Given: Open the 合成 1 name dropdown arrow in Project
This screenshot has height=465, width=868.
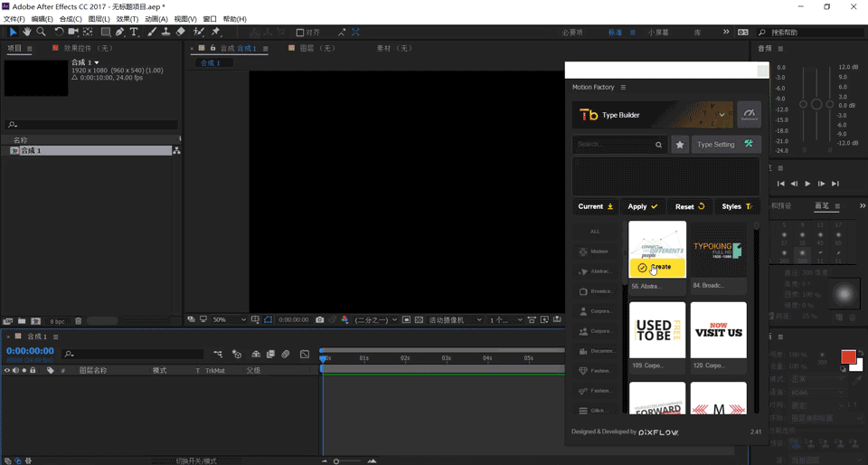Looking at the screenshot, I should pyautogui.click(x=97, y=62).
